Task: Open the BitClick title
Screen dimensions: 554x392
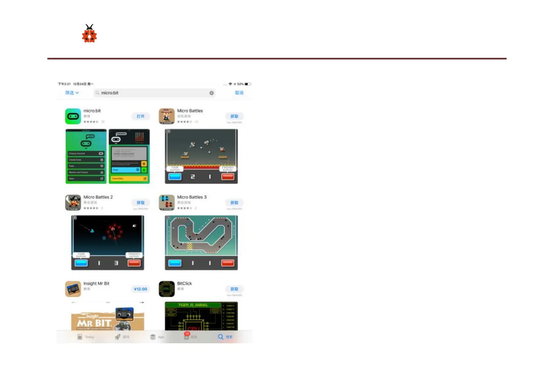Action: (x=185, y=283)
